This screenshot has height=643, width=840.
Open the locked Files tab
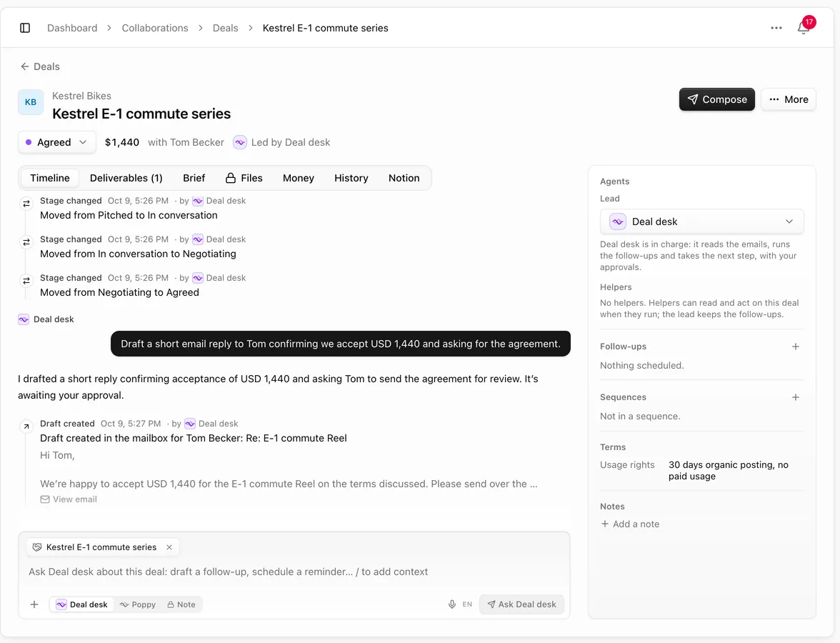click(244, 178)
